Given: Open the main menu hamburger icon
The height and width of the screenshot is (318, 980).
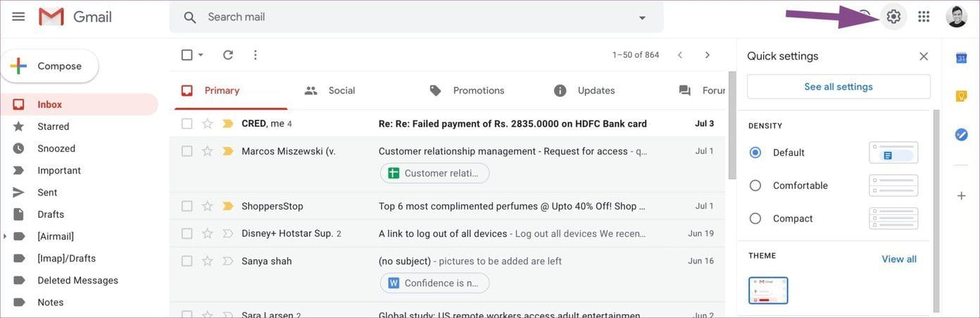Looking at the screenshot, I should point(18,16).
